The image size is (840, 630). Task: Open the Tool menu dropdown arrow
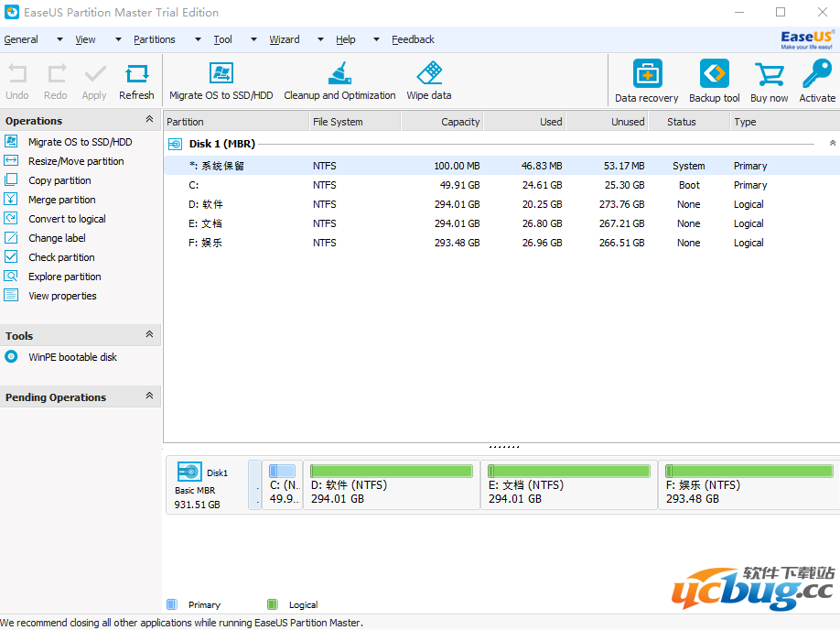tap(254, 39)
